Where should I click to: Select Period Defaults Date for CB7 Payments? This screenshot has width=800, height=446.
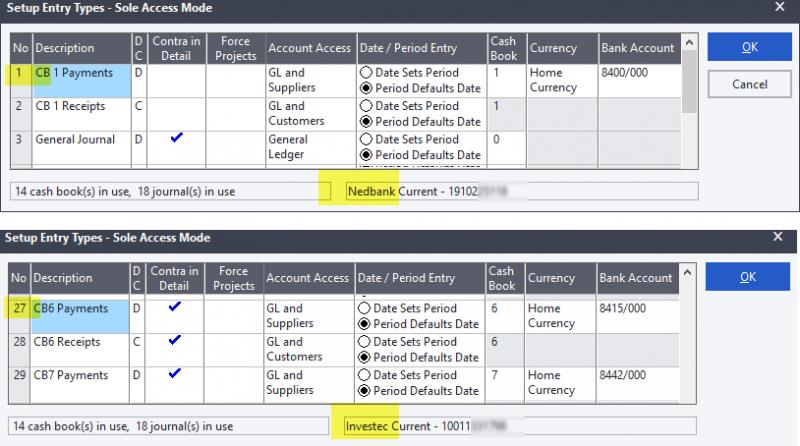pos(365,390)
